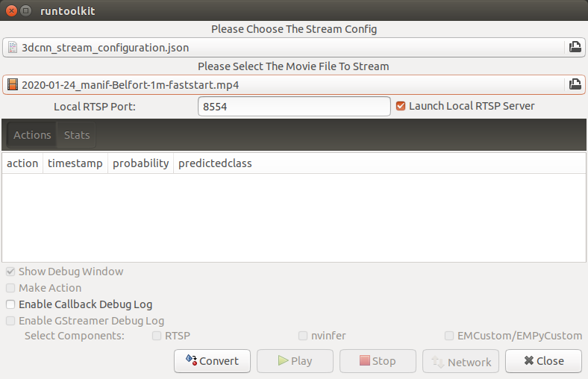Enable Callback Debug Log checkbox
The height and width of the screenshot is (379, 588).
(10, 304)
